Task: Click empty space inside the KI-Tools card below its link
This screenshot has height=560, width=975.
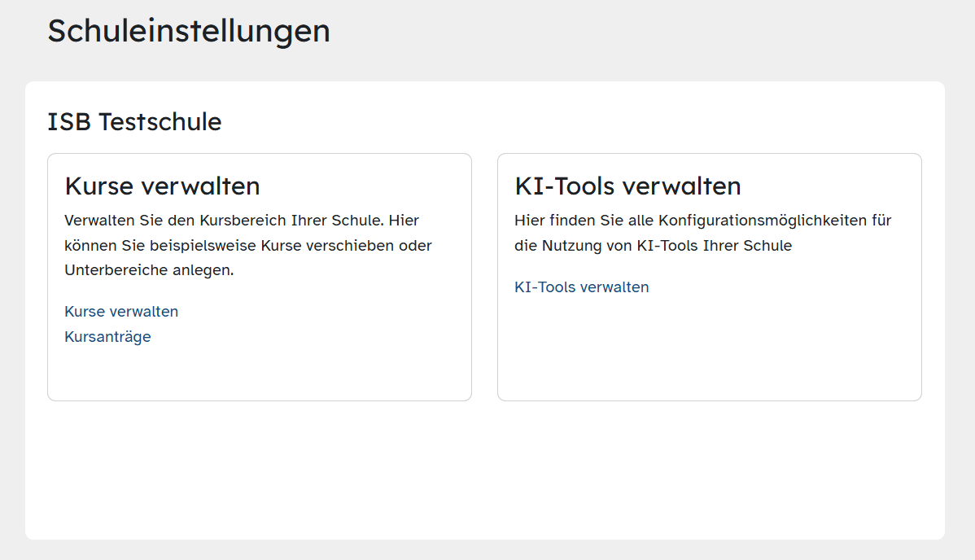Action: tap(709, 350)
